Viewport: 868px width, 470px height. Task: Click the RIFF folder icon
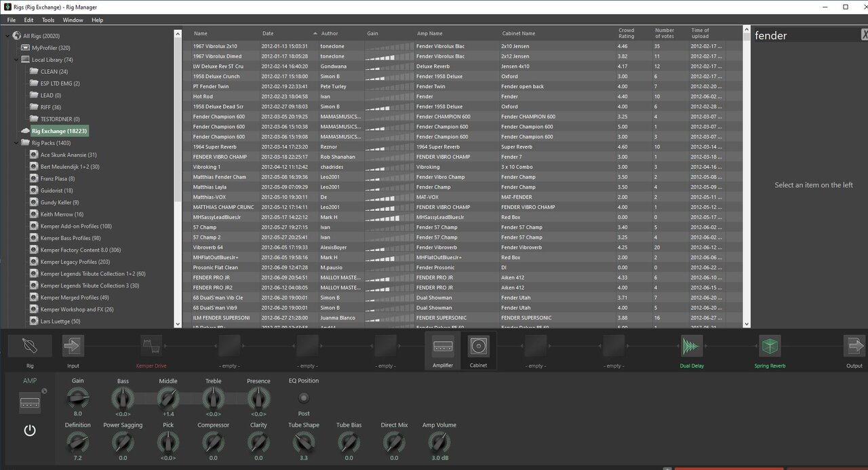(35, 107)
